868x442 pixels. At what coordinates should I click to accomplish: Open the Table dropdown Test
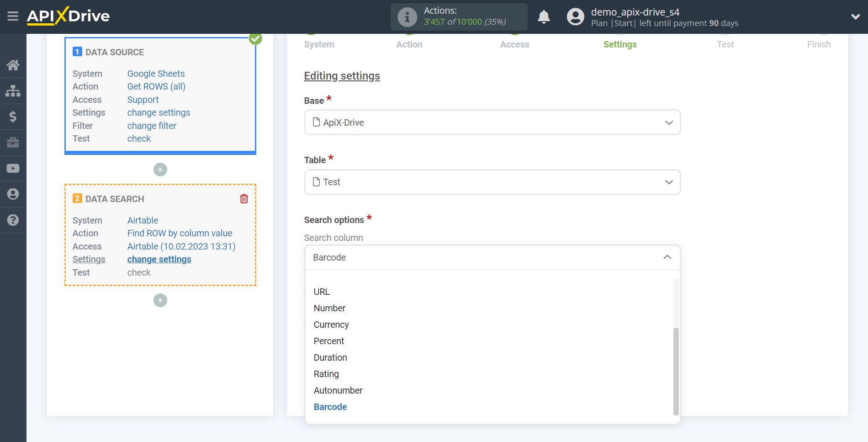(x=492, y=182)
